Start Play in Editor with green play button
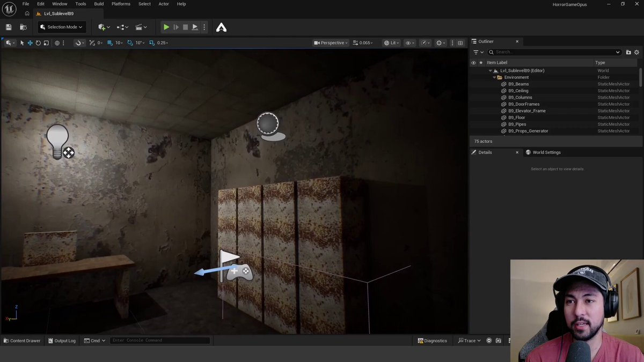Viewport: 644px width, 362px height. (x=166, y=27)
